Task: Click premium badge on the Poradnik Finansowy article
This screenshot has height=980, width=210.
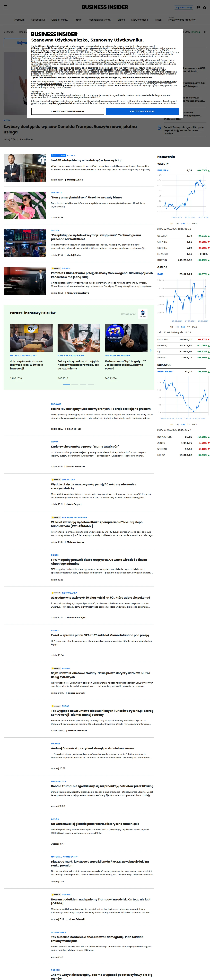Action: (56, 517)
